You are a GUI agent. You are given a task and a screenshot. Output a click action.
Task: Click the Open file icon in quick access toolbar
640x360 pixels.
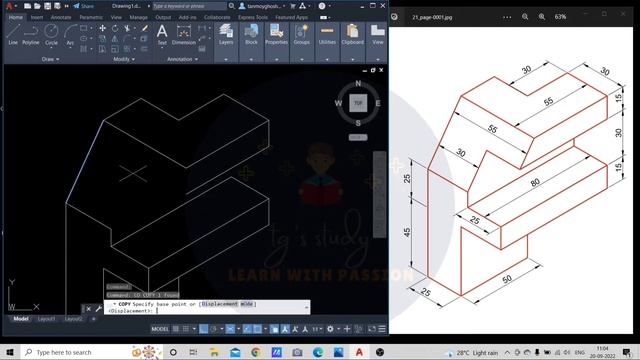coord(37,6)
